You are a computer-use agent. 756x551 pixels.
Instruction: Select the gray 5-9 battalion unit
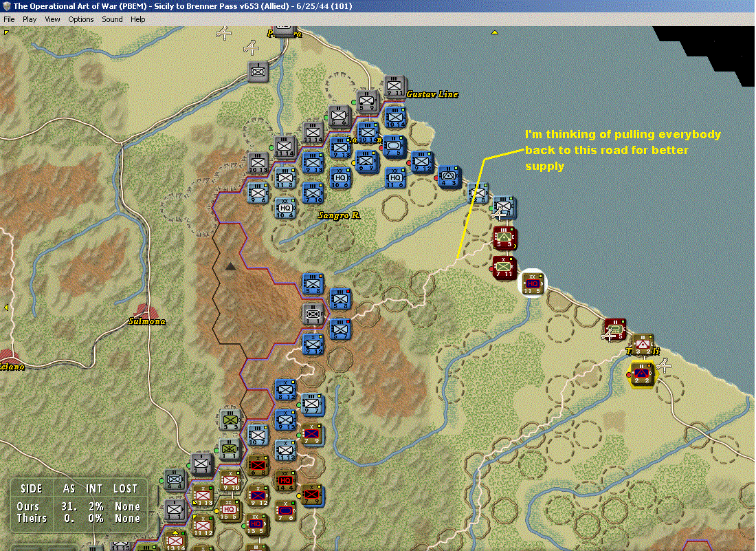click(x=368, y=102)
